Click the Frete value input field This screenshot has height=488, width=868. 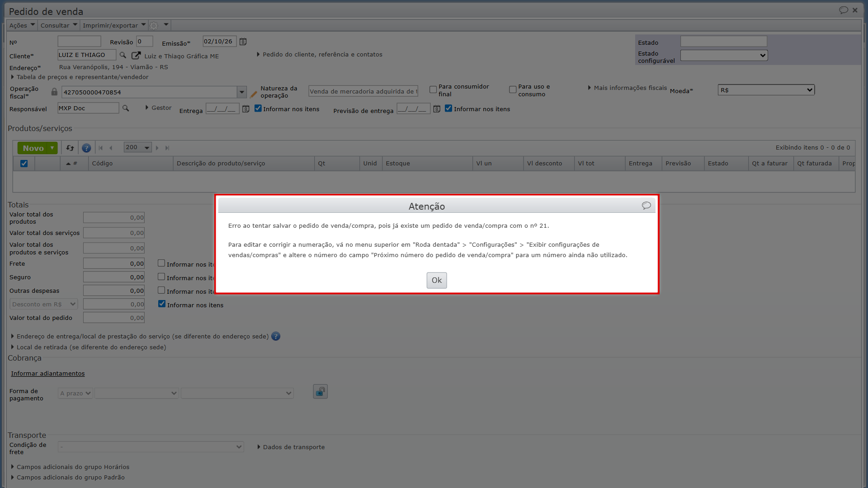coord(114,263)
